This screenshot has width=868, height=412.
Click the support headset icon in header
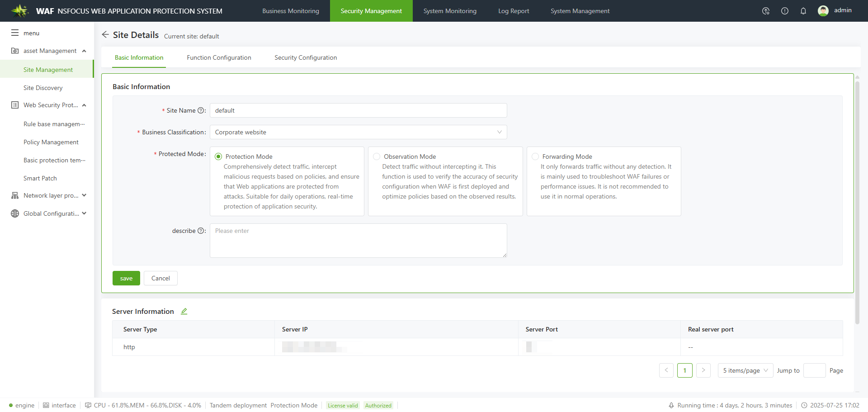pyautogui.click(x=766, y=11)
